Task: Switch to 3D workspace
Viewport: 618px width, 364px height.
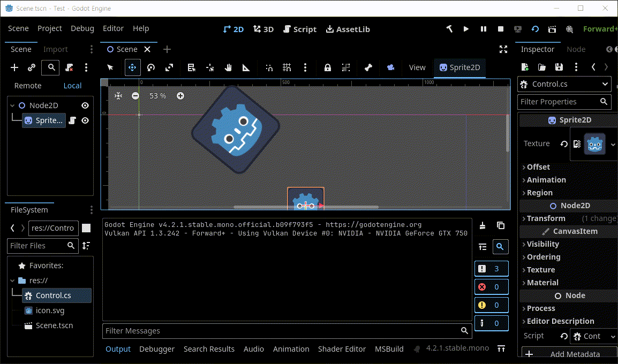Action: 263,29
